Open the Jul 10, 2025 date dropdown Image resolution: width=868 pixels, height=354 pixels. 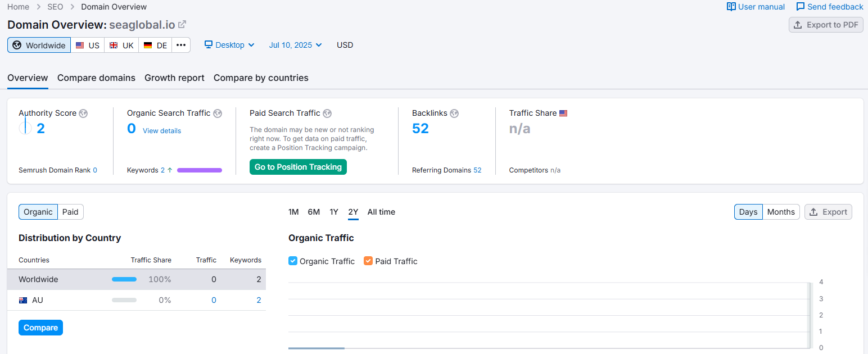pyautogui.click(x=295, y=45)
